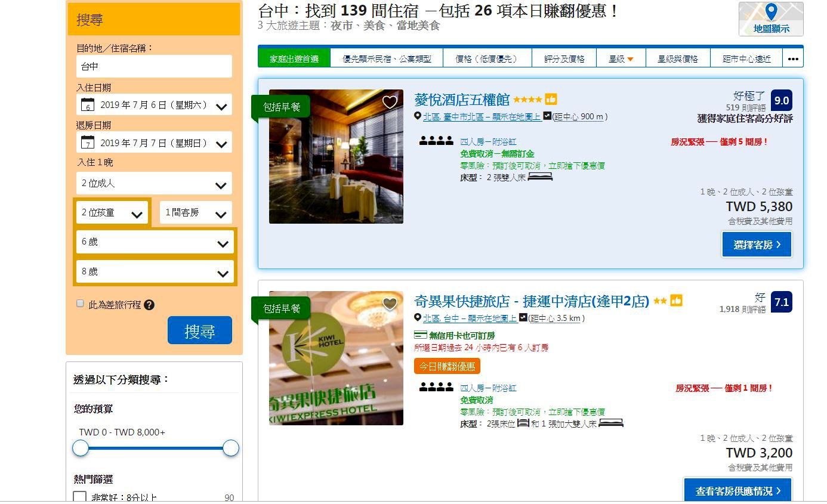Open the 6 歲 child age dropdown

(155, 242)
